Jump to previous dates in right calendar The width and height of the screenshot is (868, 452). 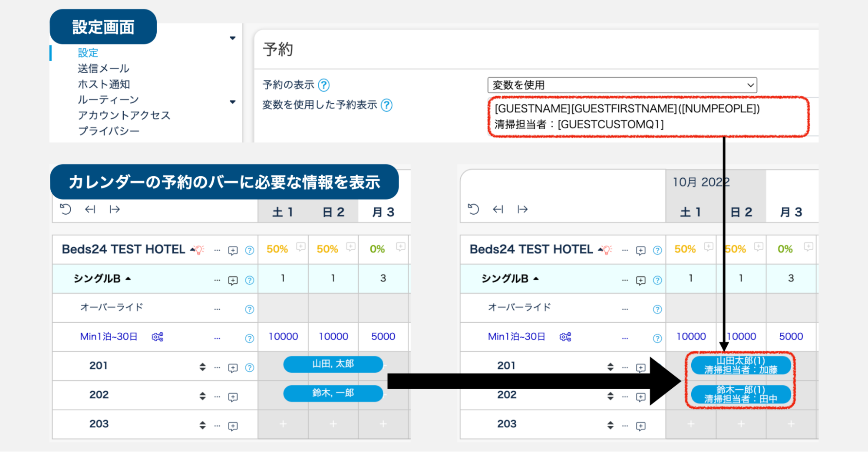click(498, 210)
